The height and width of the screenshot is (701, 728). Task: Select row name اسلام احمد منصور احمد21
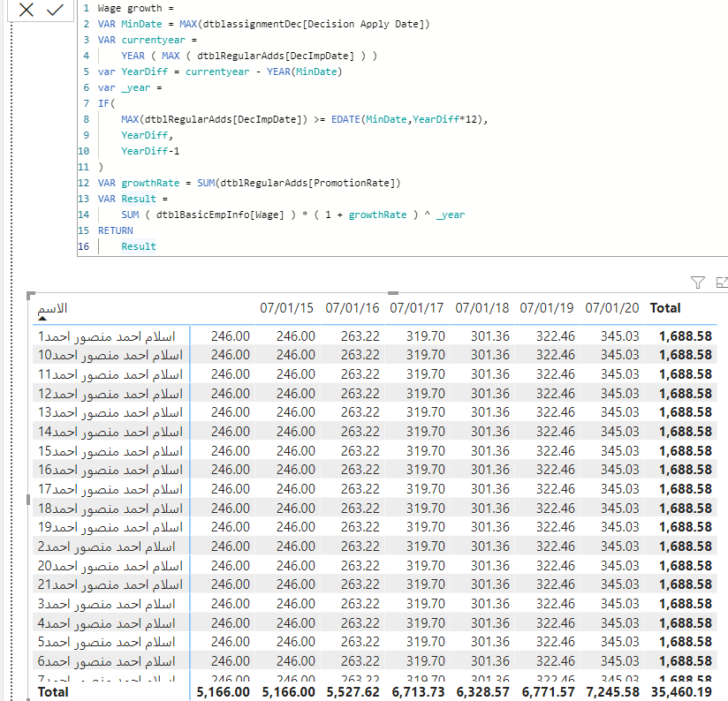click(x=110, y=584)
